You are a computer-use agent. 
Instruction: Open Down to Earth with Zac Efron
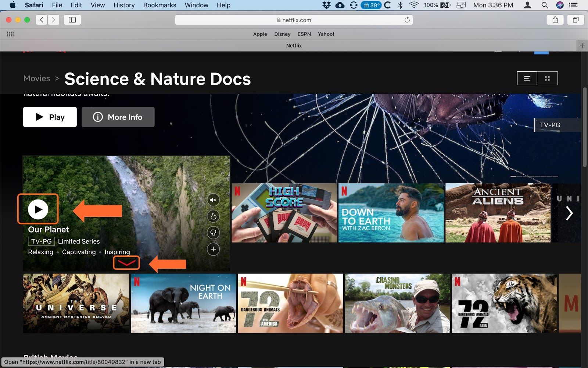click(391, 213)
